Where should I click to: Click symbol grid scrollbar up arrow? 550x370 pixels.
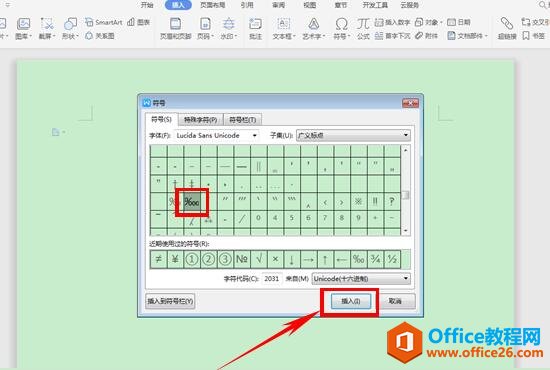[x=406, y=150]
